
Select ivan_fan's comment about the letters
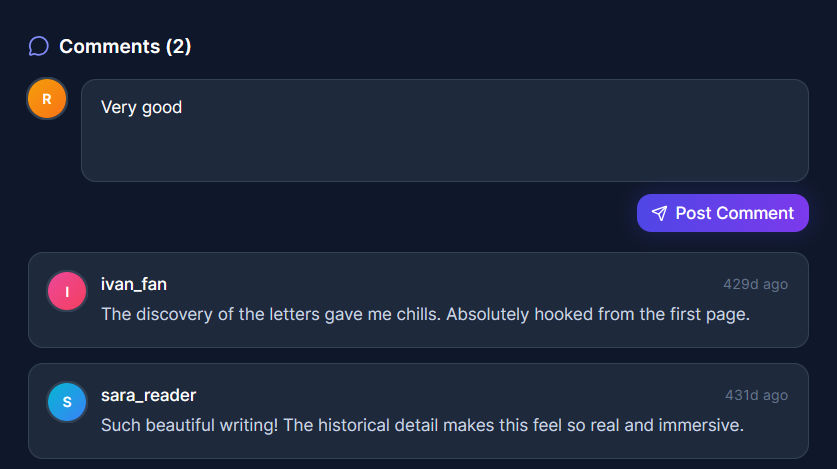(x=425, y=314)
